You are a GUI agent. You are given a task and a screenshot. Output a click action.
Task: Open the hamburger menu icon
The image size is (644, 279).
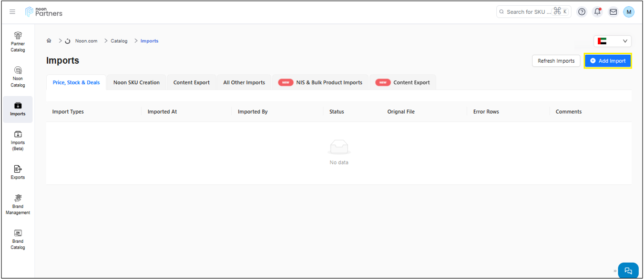click(13, 12)
